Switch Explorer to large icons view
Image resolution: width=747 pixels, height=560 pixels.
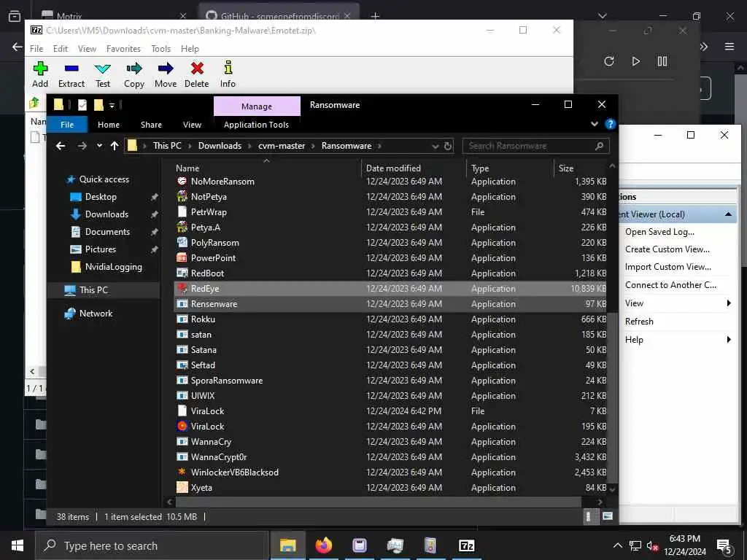[x=608, y=517]
